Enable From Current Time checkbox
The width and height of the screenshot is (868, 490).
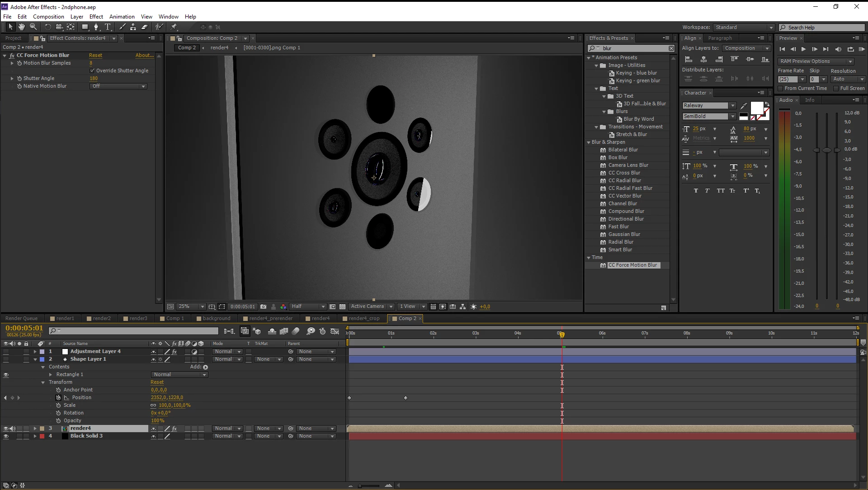click(x=780, y=89)
